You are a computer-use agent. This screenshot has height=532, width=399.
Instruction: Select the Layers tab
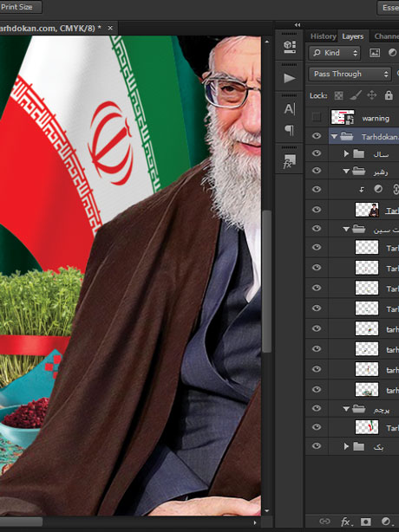pos(353,36)
